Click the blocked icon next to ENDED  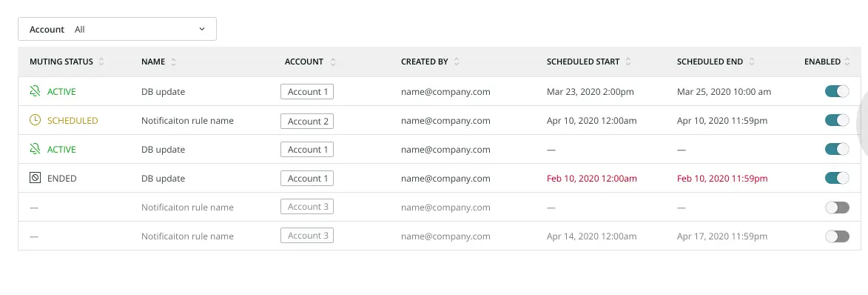tap(35, 178)
